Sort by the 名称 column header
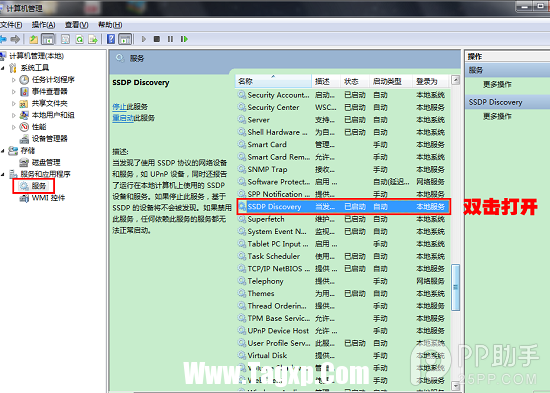Image resolution: width=550 pixels, height=393 pixels. coord(273,81)
